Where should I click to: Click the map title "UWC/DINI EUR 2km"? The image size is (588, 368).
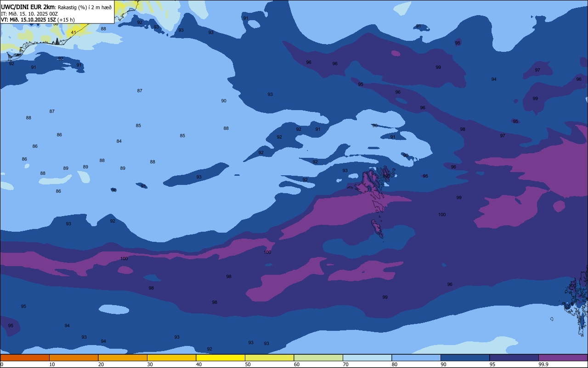28,7
